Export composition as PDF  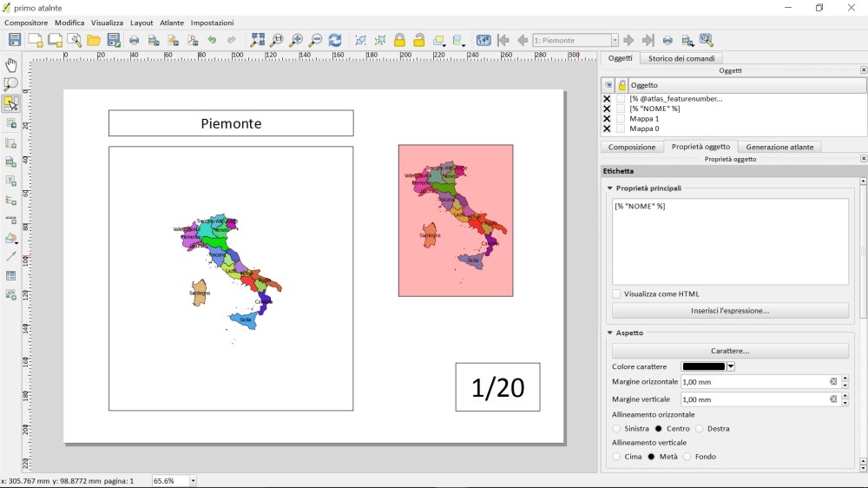pos(192,40)
